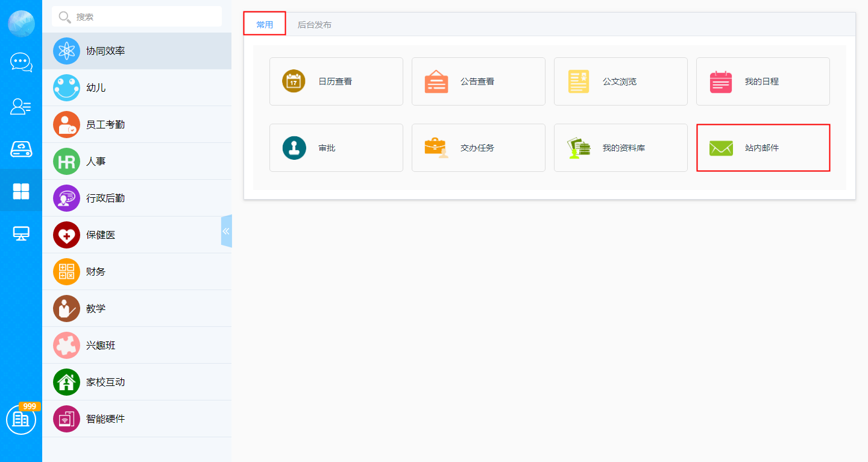Click the 财务 calculator icon

66,271
